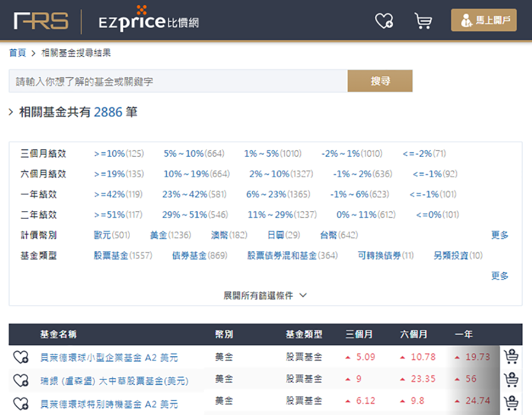
Task: Filter fund type 股票債券混和基金 (364)
Action: coord(293,255)
